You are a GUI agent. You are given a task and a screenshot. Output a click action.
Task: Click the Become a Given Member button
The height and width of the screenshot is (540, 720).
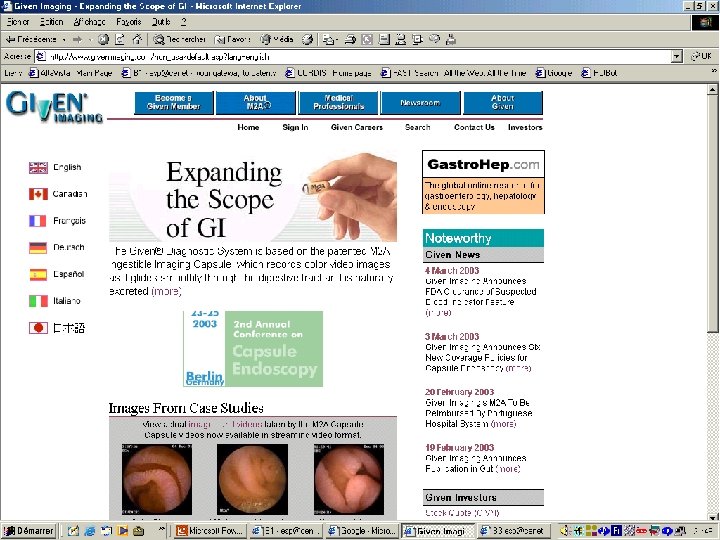click(x=174, y=102)
